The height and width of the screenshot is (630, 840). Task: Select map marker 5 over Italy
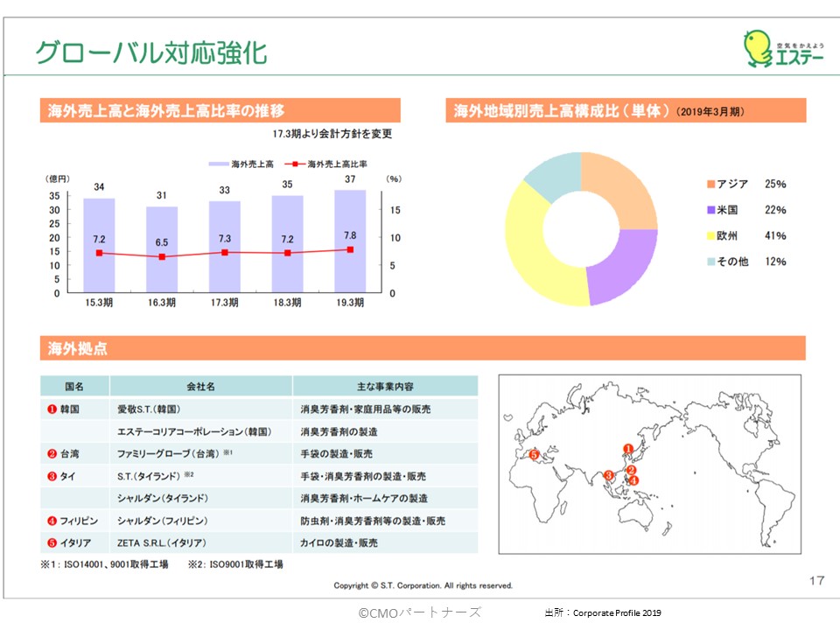tap(534, 454)
